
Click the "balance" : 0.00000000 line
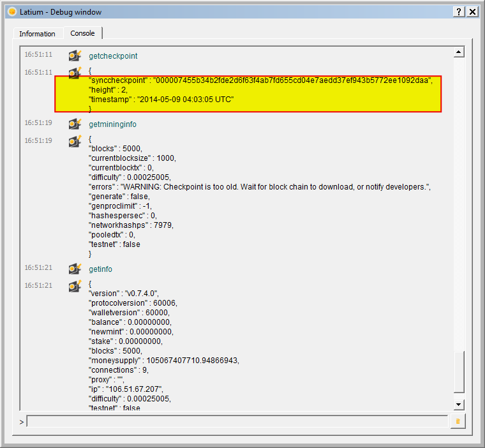pyautogui.click(x=130, y=322)
